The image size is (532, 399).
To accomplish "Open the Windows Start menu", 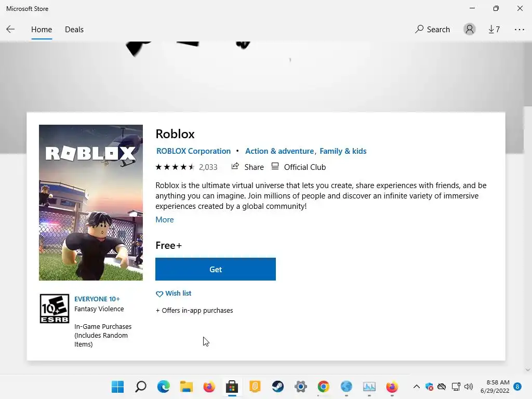I will click(x=118, y=387).
